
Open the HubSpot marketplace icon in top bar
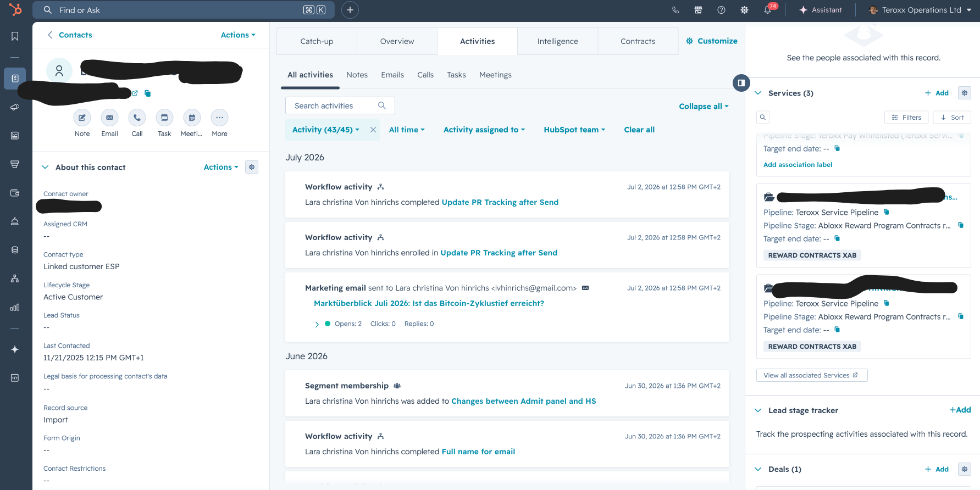(698, 10)
